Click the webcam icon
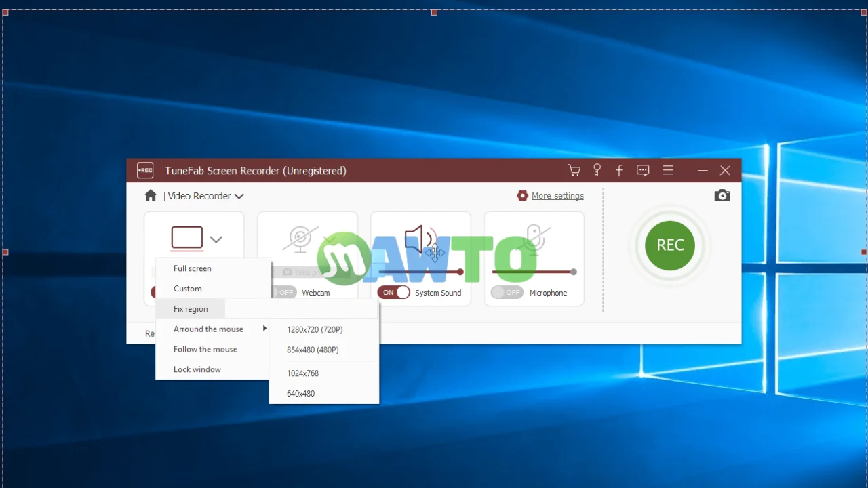Screen dimensions: 868x488 tap(300, 239)
